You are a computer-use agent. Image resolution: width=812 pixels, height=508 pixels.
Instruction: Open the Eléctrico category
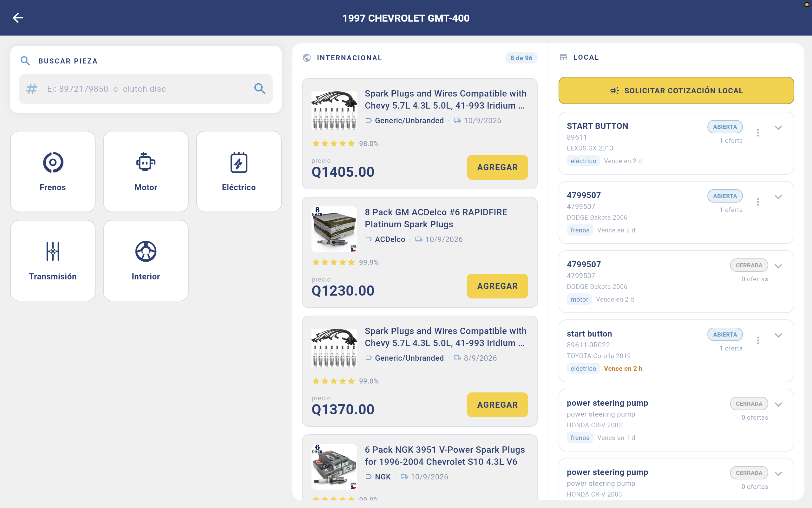[239, 171]
